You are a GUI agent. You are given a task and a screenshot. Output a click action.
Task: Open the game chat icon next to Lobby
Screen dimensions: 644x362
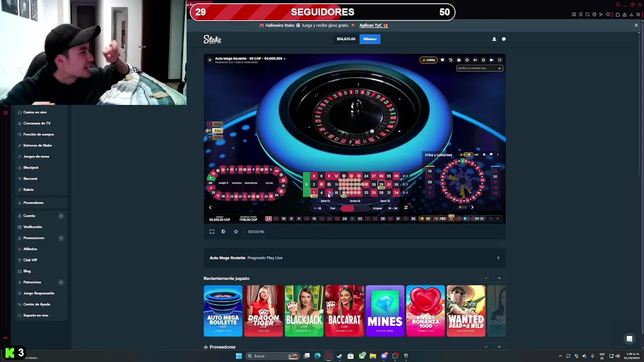tap(442, 60)
